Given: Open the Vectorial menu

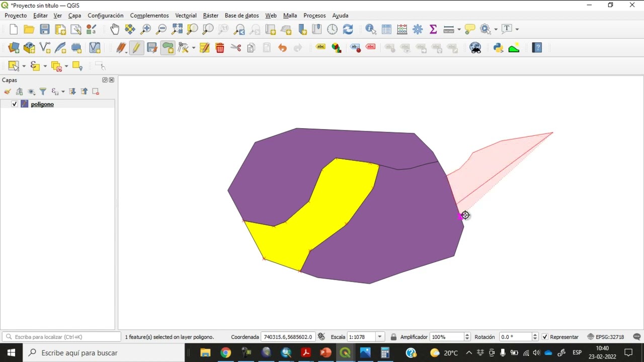Looking at the screenshot, I should (x=186, y=16).
